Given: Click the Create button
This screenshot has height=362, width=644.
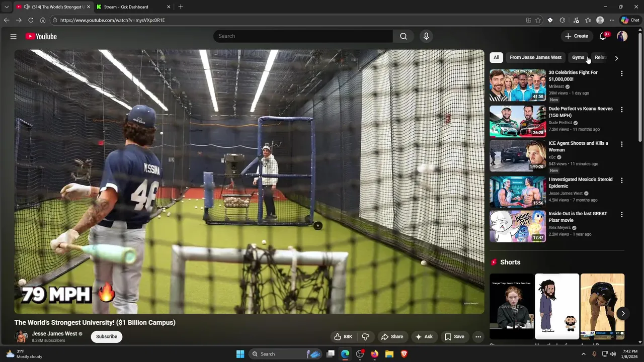Looking at the screenshot, I should click(577, 36).
